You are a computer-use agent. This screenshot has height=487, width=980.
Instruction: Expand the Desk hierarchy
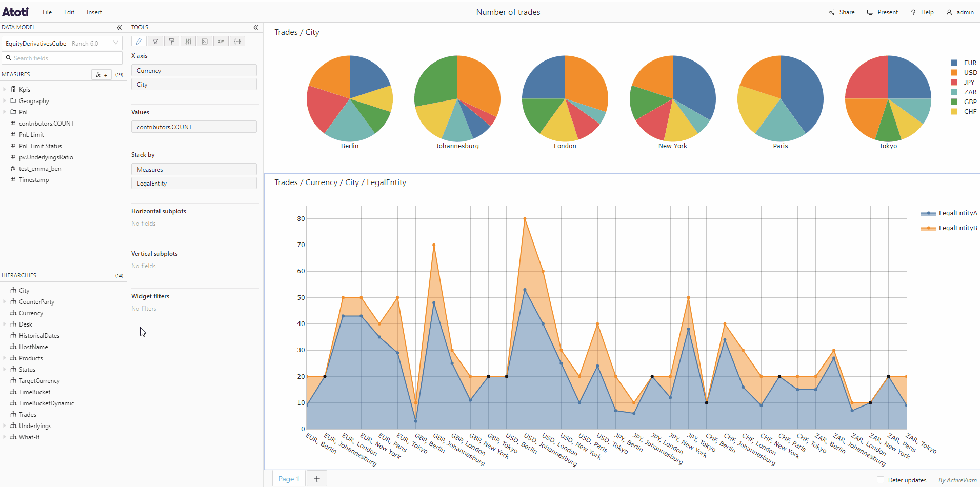click(x=5, y=324)
